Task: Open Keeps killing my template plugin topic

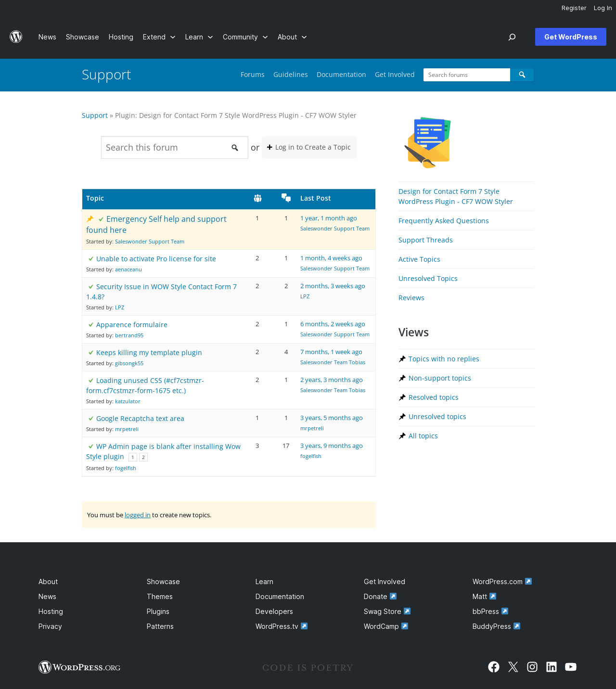Action: point(149,353)
